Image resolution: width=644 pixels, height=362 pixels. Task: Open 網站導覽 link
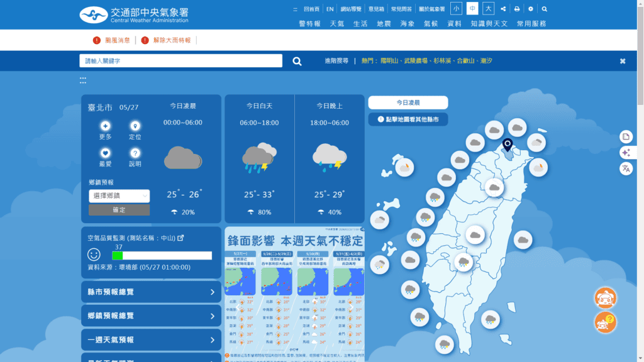(x=351, y=9)
